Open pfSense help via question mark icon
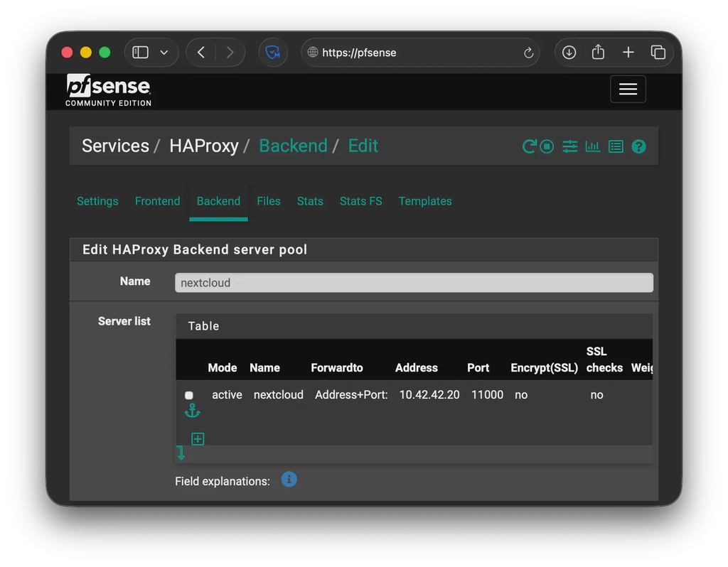 click(x=638, y=146)
